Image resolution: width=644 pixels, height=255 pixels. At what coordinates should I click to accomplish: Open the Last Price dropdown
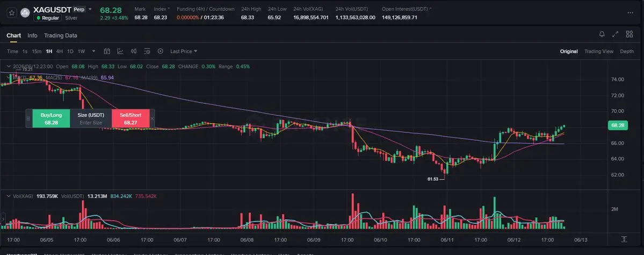(184, 52)
